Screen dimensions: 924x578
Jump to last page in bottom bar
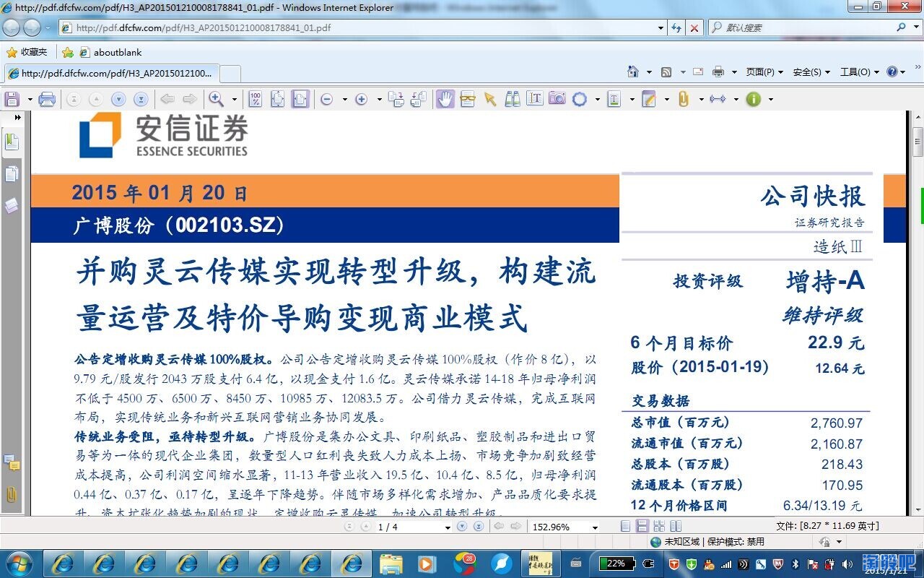point(478,527)
